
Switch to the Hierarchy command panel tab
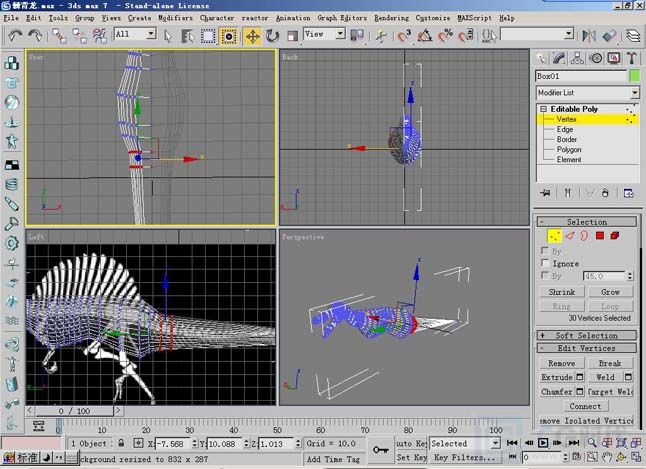point(577,58)
